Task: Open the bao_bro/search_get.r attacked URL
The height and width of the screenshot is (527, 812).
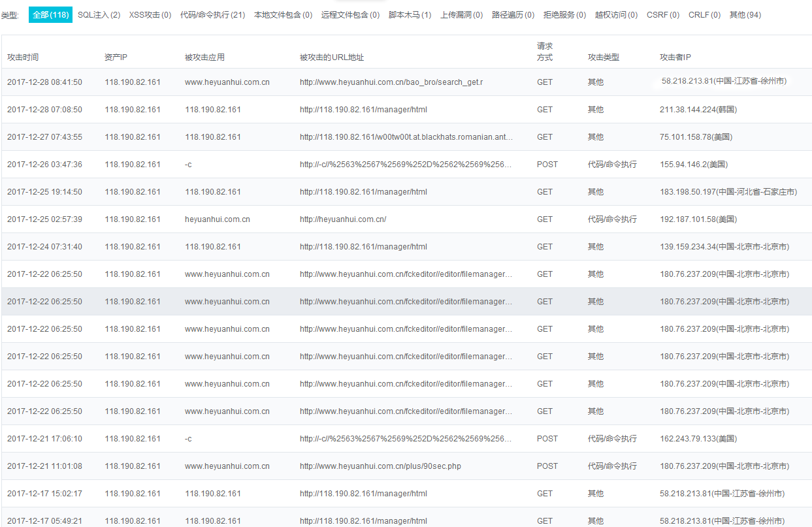Action: tap(391, 82)
